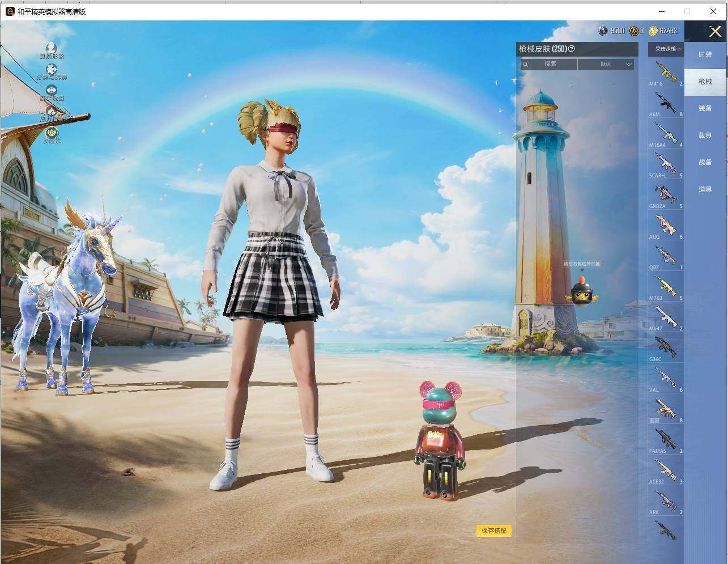Choose the SCAR-L pink rifle skin
The height and width of the screenshot is (564, 728).
click(x=666, y=164)
